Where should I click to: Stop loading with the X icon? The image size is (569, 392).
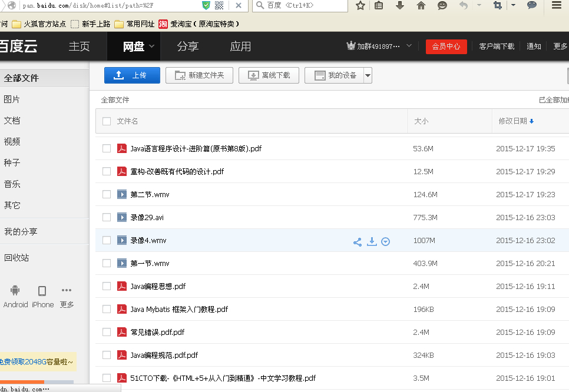[x=239, y=5]
